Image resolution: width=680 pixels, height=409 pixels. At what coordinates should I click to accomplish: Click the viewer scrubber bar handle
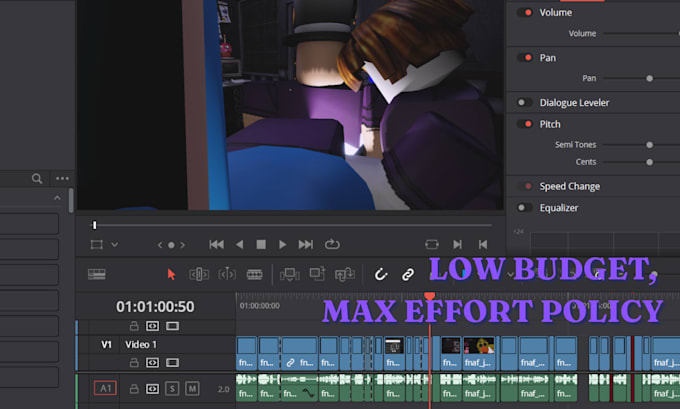coord(95,225)
